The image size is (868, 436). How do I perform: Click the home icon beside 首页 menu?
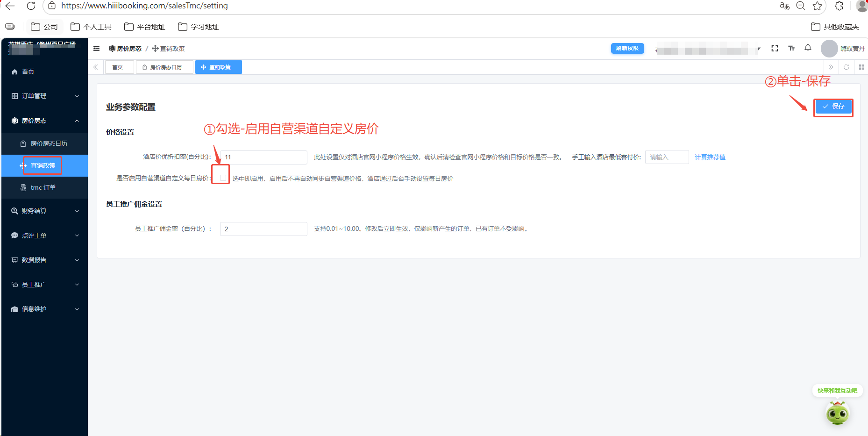point(14,71)
